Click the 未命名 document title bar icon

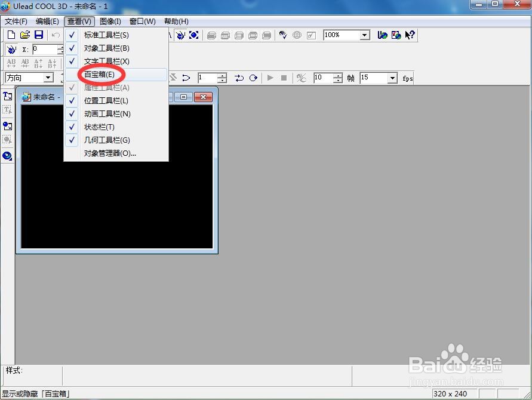(x=26, y=97)
